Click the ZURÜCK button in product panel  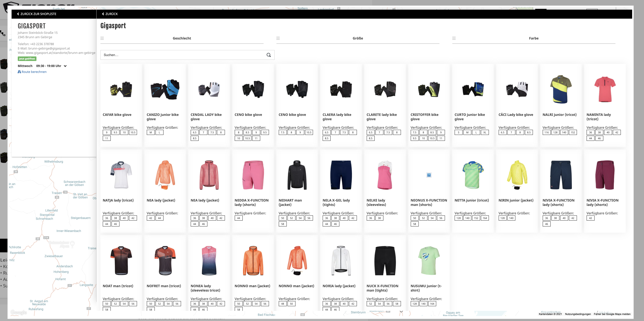(110, 14)
